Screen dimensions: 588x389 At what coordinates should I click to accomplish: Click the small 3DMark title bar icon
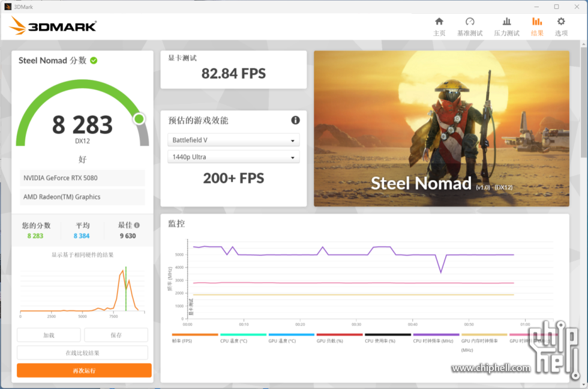7,7
